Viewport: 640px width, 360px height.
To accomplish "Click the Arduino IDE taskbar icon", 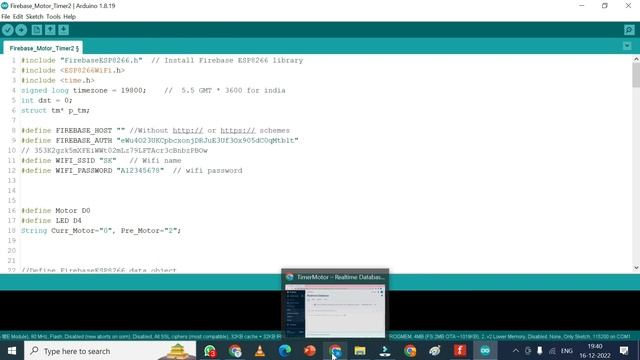I will [485, 351].
